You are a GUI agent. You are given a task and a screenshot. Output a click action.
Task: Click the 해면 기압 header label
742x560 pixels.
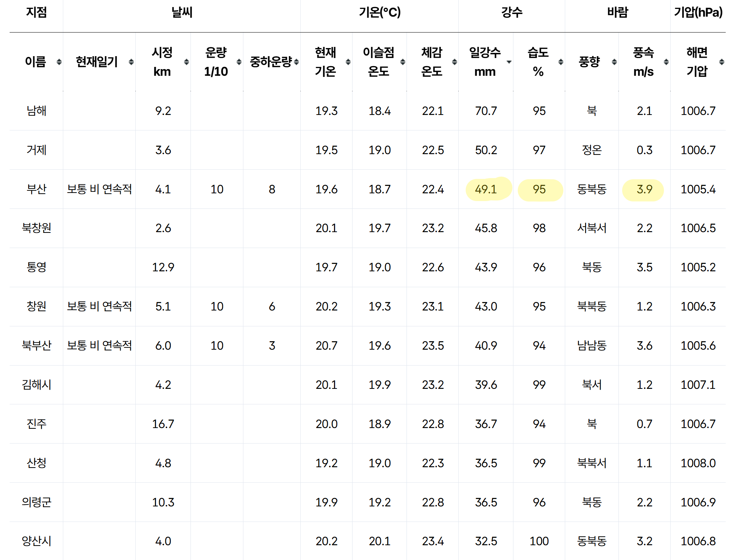tap(697, 62)
